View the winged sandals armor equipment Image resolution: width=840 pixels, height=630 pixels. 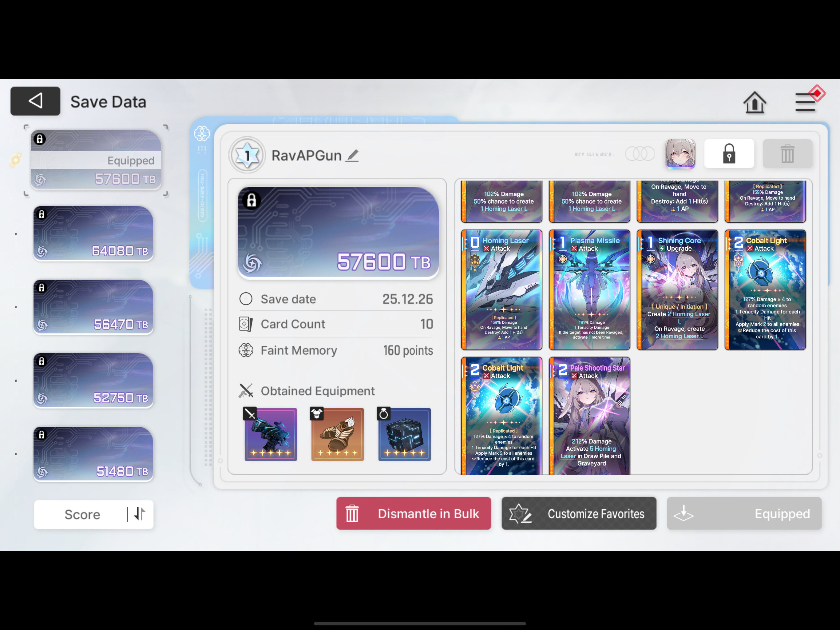[x=337, y=434]
